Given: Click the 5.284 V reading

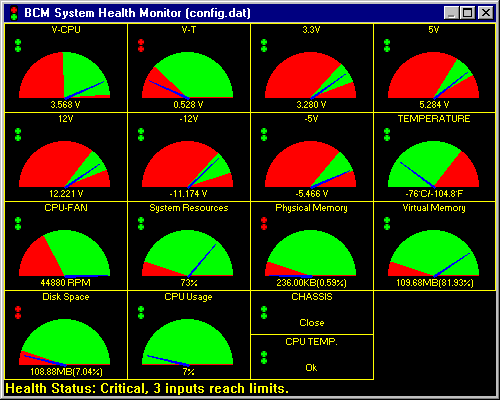Looking at the screenshot, I should (434, 105).
